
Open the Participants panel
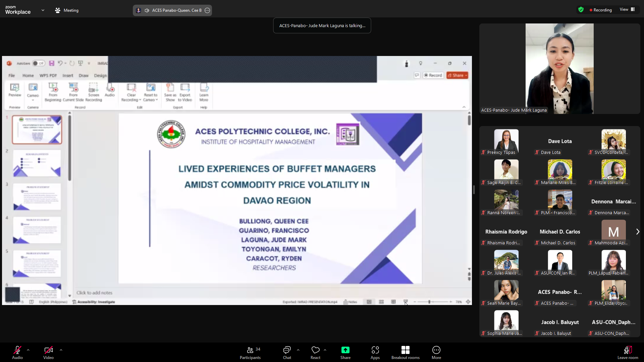[250, 352]
